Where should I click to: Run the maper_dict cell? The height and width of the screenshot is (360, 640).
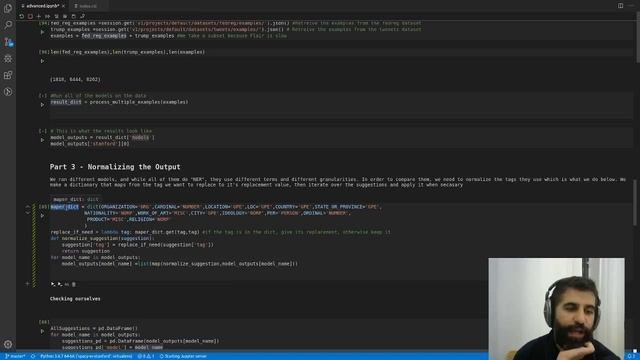pyautogui.click(x=42, y=216)
